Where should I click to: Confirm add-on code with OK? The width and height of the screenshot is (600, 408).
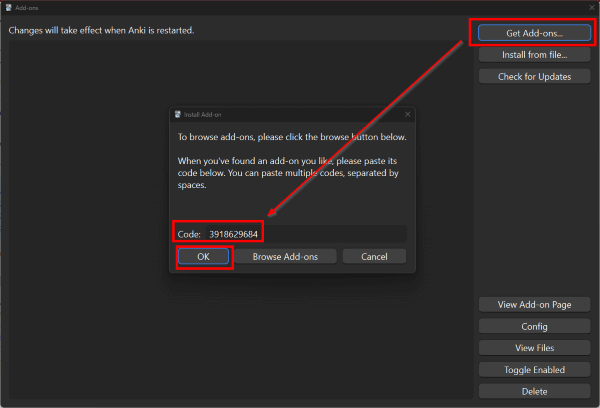coord(203,256)
